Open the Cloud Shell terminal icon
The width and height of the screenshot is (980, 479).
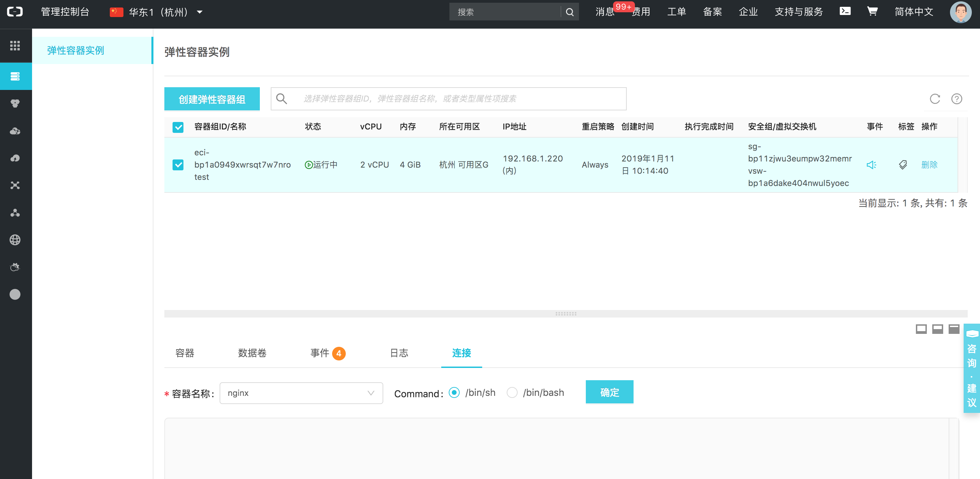tap(845, 11)
